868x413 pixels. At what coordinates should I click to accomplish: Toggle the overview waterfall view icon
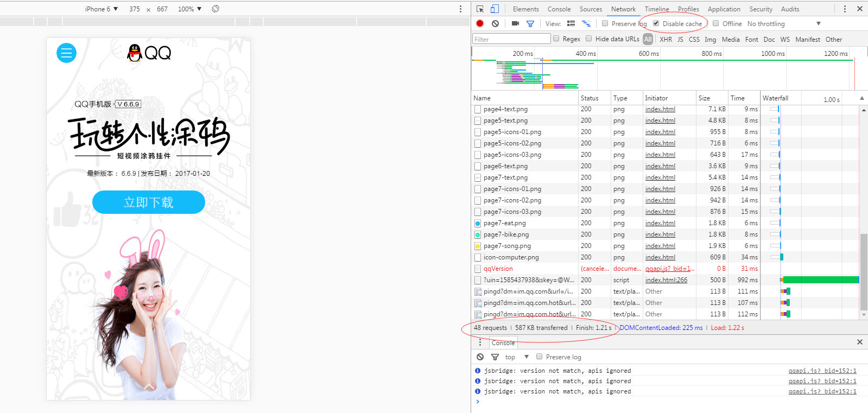[586, 23]
